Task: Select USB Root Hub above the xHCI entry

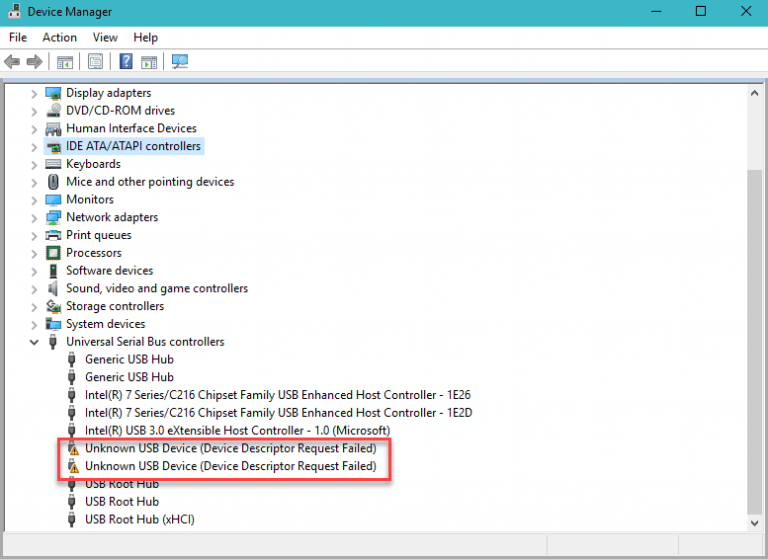Action: tap(122, 502)
